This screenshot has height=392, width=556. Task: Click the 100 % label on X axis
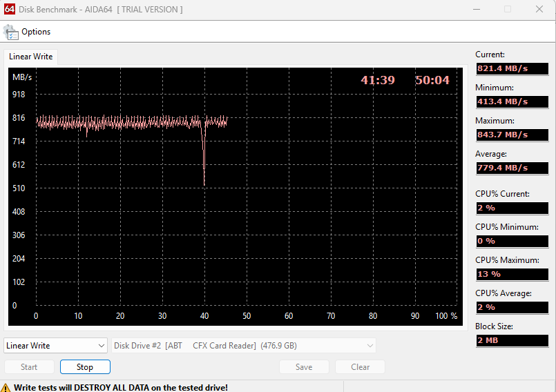446,316
